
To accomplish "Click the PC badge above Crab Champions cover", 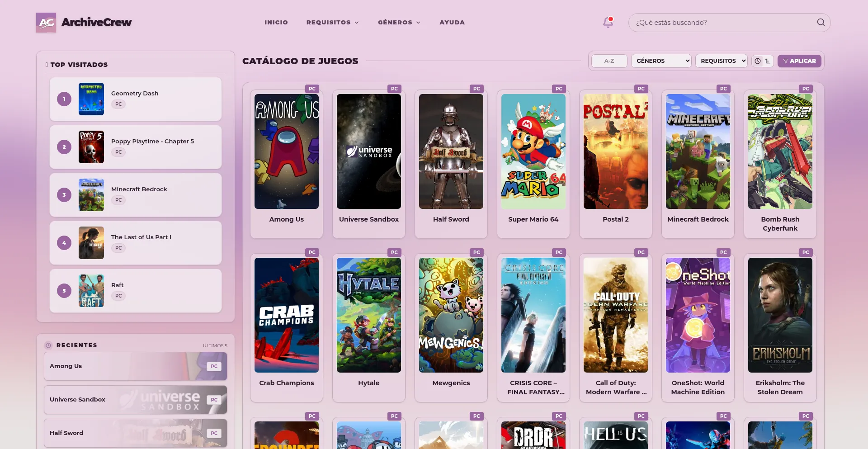I will (312, 252).
